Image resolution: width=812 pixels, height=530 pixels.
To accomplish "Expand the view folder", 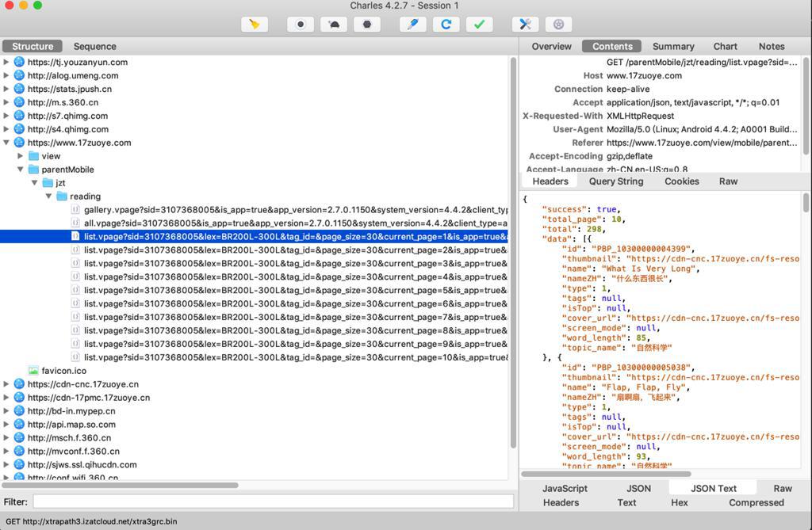I will (21, 156).
